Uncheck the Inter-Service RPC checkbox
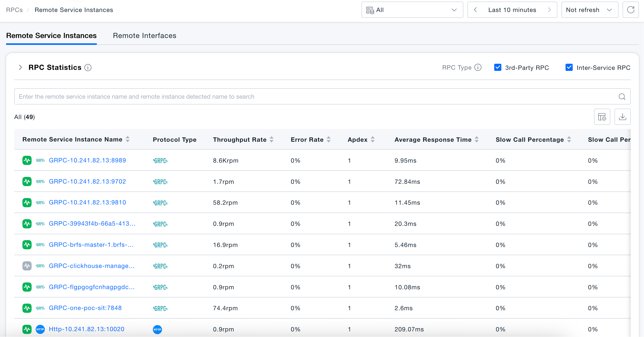 point(569,68)
